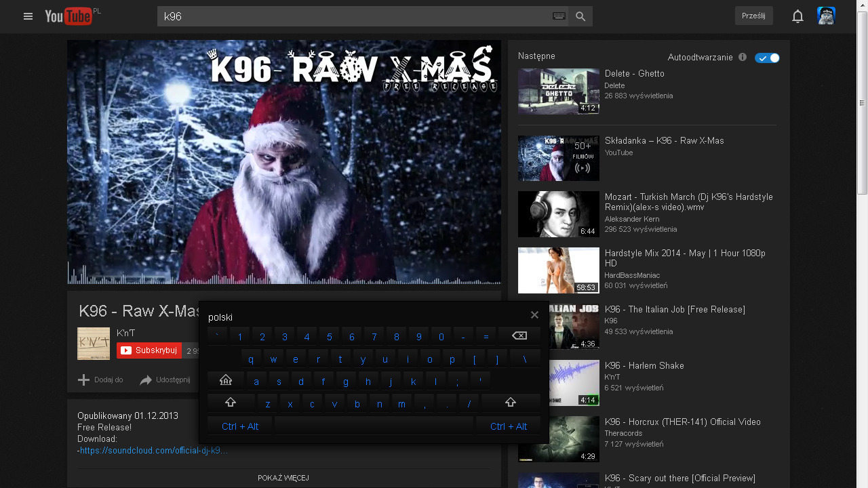
Task: Tap the backslash key on virtual keyboard
Action: [x=525, y=359]
